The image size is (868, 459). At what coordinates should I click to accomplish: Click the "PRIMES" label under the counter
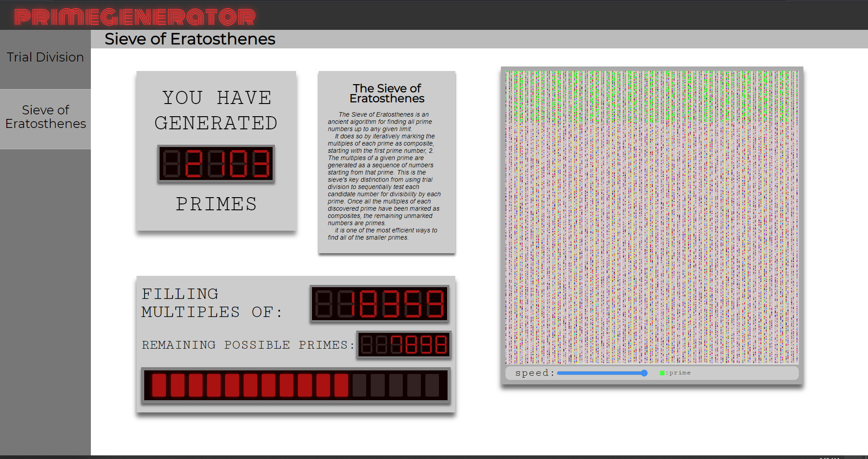(x=216, y=204)
